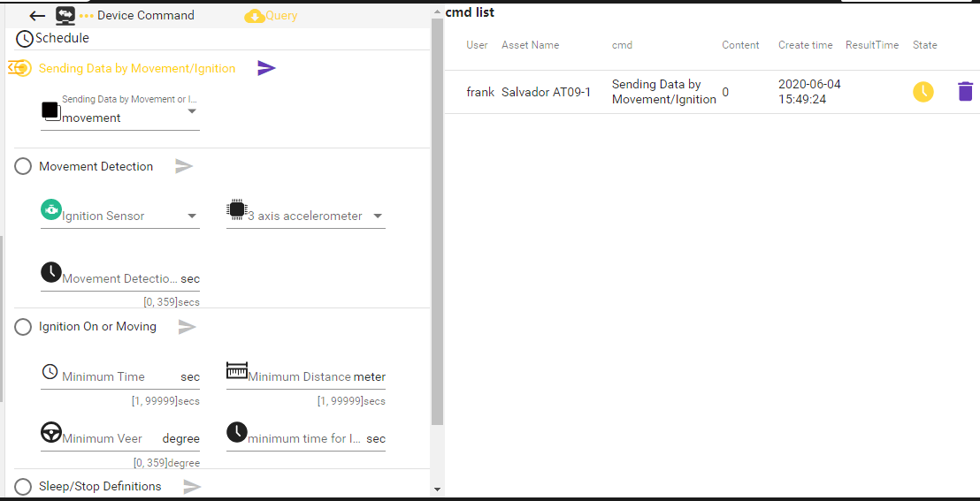Click the Sleep/Stop Definitions label
This screenshot has height=501, width=980.
[100, 486]
